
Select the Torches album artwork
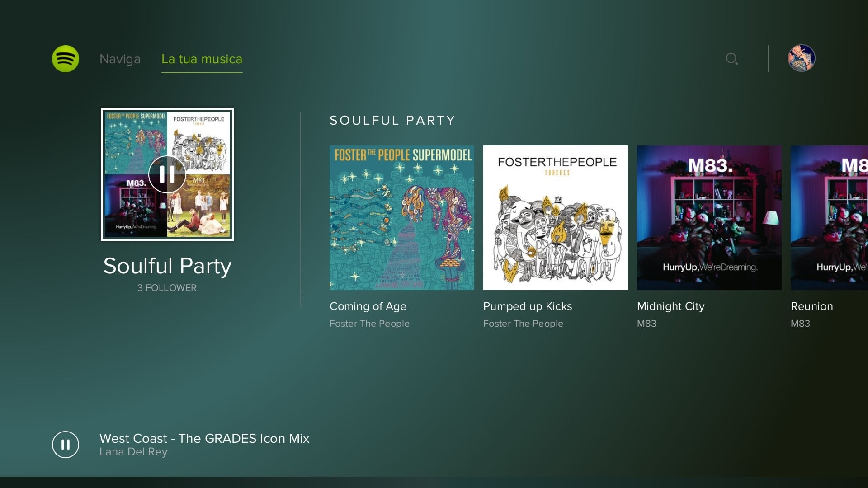click(556, 218)
